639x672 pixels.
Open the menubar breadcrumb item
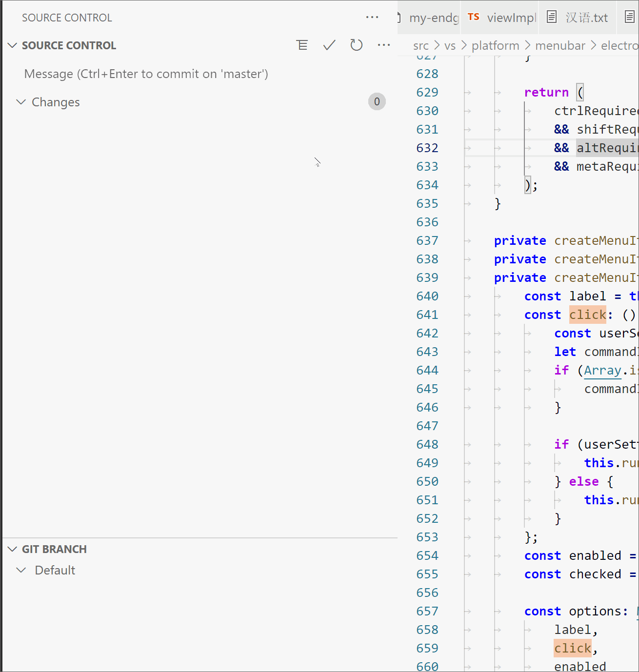coord(560,45)
